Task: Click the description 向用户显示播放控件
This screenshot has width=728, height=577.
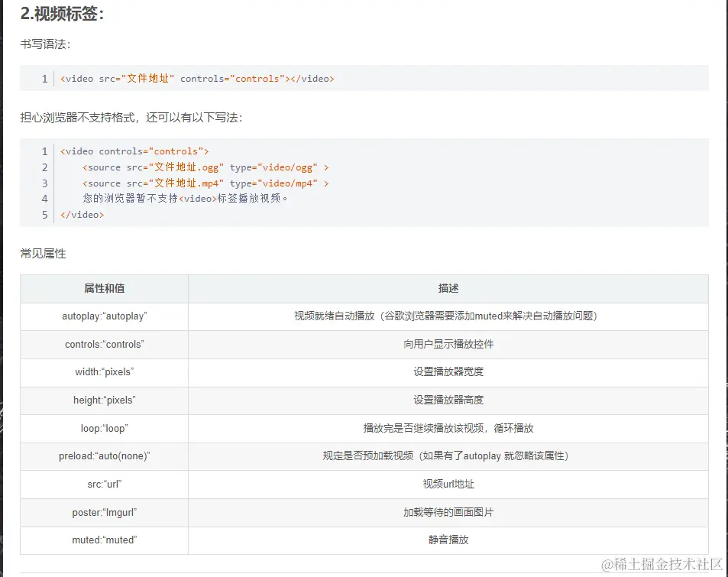Action: click(x=448, y=344)
